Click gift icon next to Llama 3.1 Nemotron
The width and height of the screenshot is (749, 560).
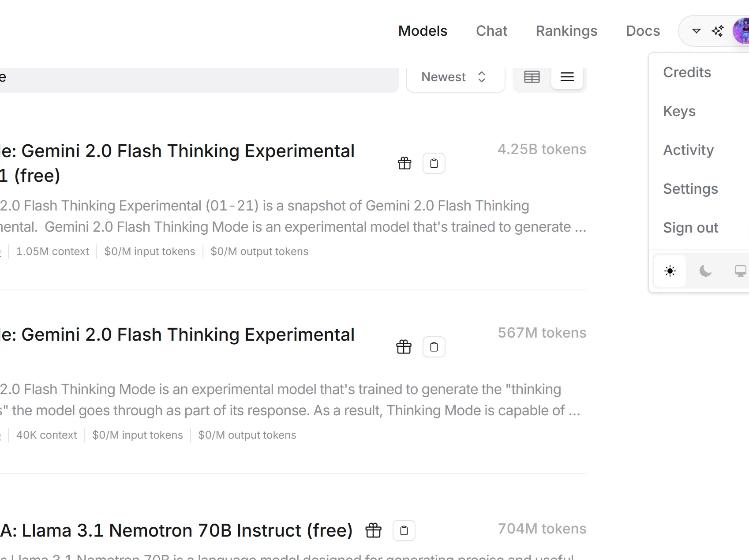click(x=374, y=530)
